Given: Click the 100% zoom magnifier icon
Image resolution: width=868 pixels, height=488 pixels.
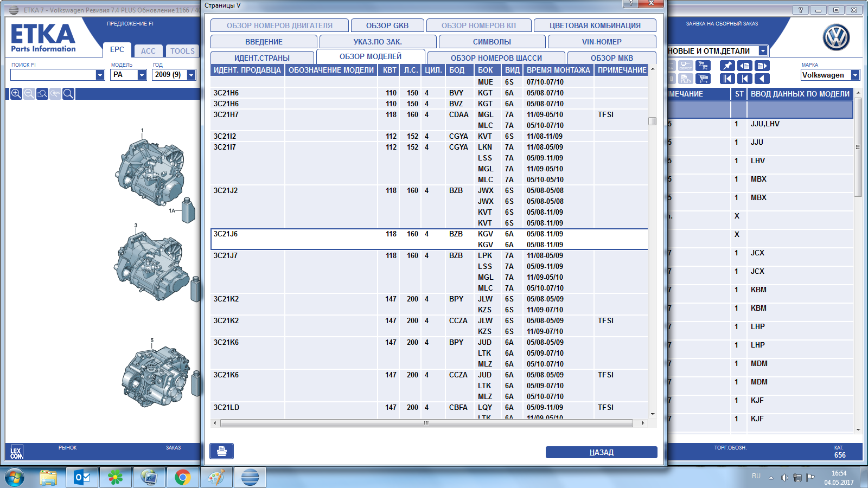Looking at the screenshot, I should (x=55, y=94).
